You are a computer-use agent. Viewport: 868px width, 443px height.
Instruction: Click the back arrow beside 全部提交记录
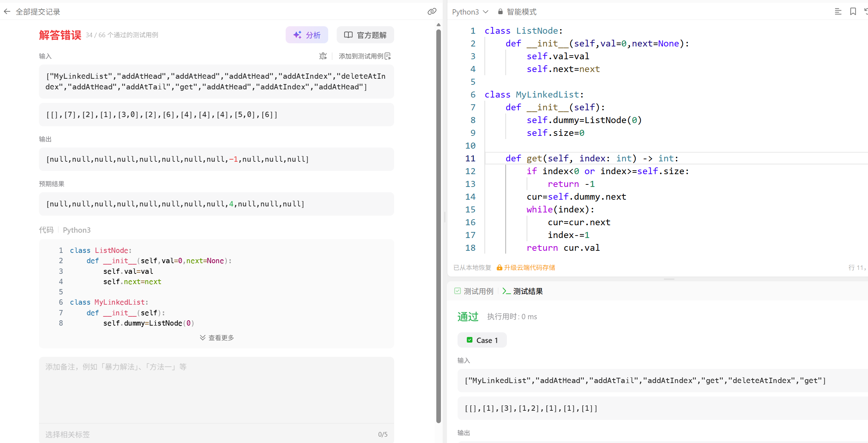click(7, 12)
